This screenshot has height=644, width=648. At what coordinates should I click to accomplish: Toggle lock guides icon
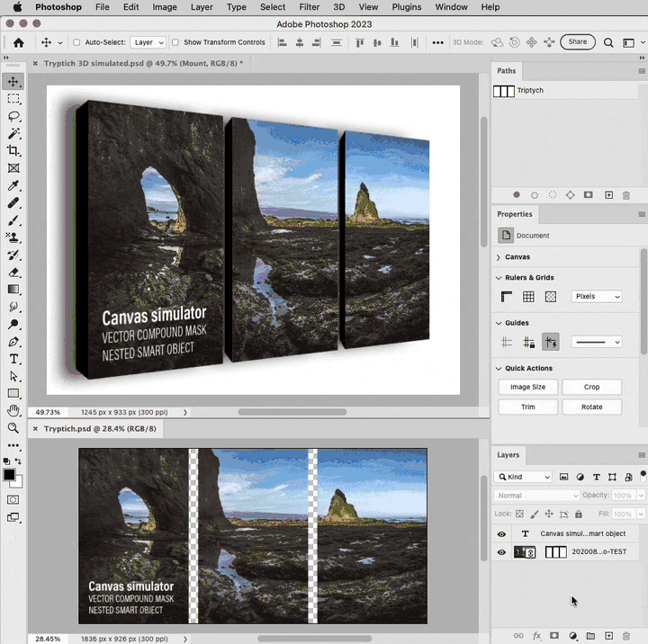pos(528,342)
